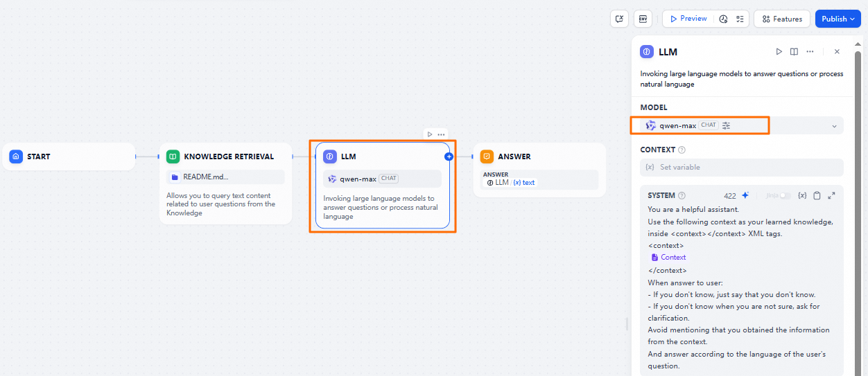Select the Knowledge Retrieval node
Image resolution: width=868 pixels, height=376 pixels.
click(x=226, y=156)
